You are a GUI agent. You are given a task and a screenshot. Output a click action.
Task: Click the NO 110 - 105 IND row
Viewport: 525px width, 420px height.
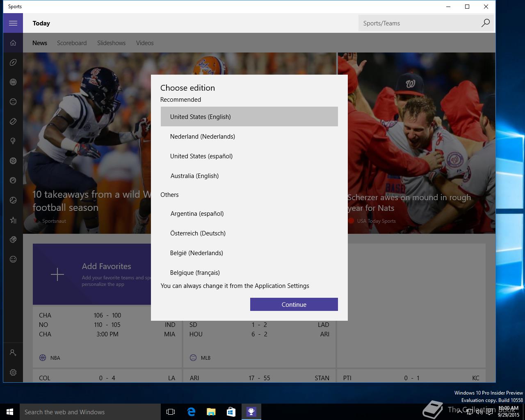107,325
